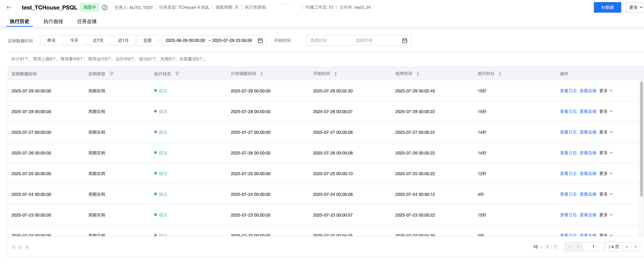
Task: Sort by execution duration column
Action: click(500, 74)
